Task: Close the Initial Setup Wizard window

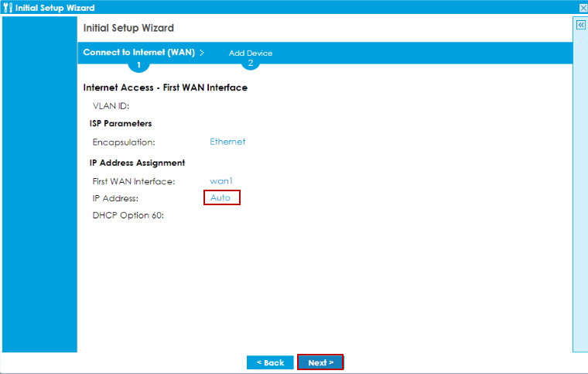Action: pyautogui.click(x=583, y=8)
